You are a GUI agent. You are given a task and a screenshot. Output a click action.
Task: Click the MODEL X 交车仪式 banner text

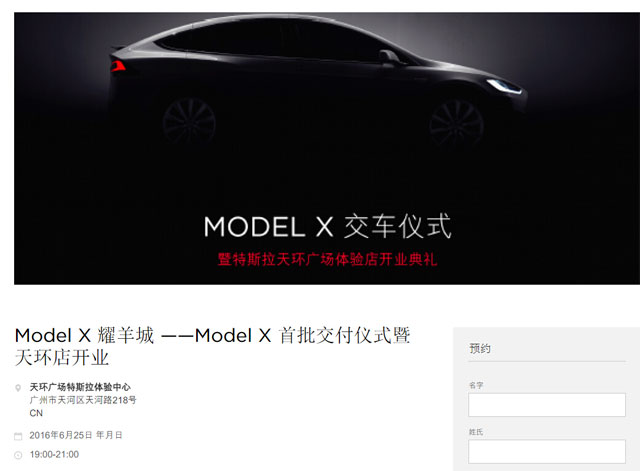click(327, 226)
